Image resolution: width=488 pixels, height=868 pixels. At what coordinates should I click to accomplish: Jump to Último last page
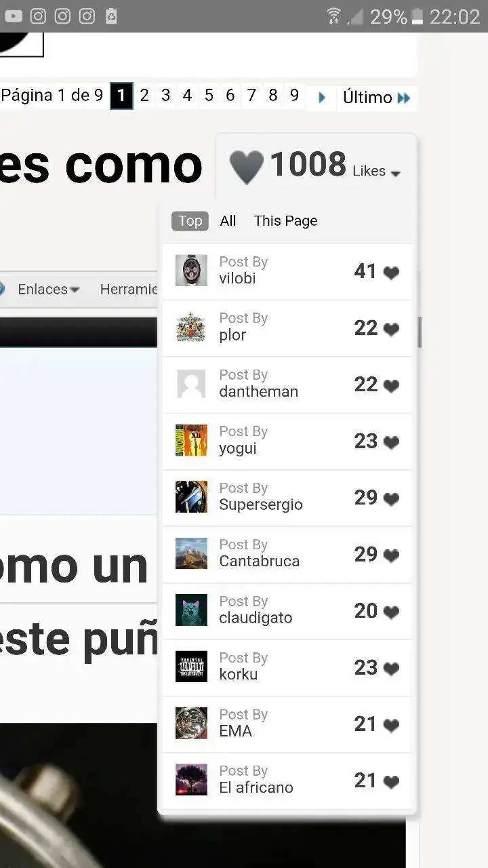[377, 98]
